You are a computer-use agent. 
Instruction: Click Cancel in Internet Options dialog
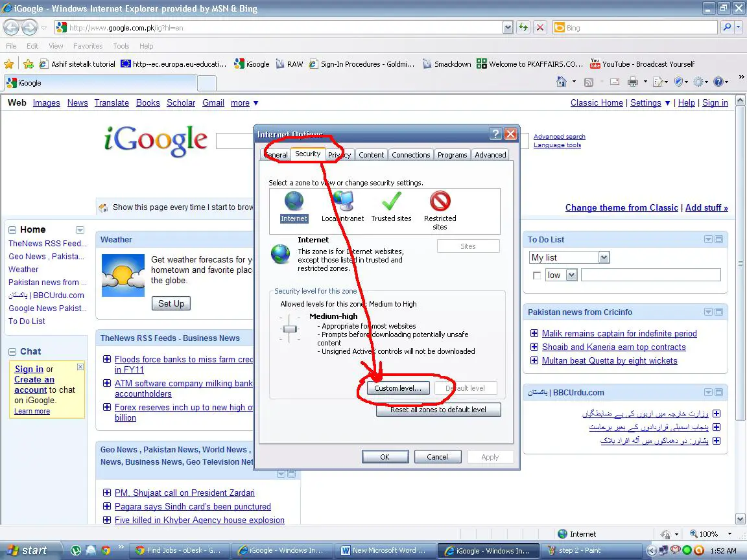[x=437, y=457]
